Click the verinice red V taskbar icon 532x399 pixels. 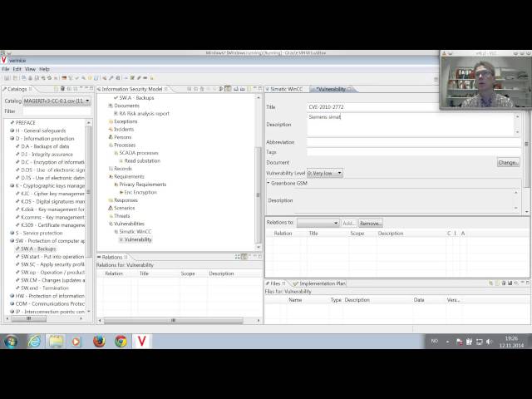(142, 342)
